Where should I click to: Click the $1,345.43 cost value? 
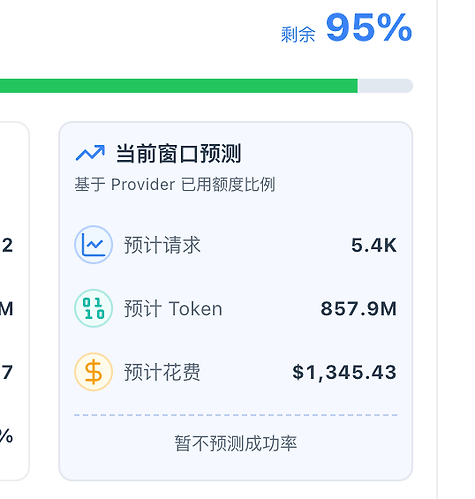[345, 372]
